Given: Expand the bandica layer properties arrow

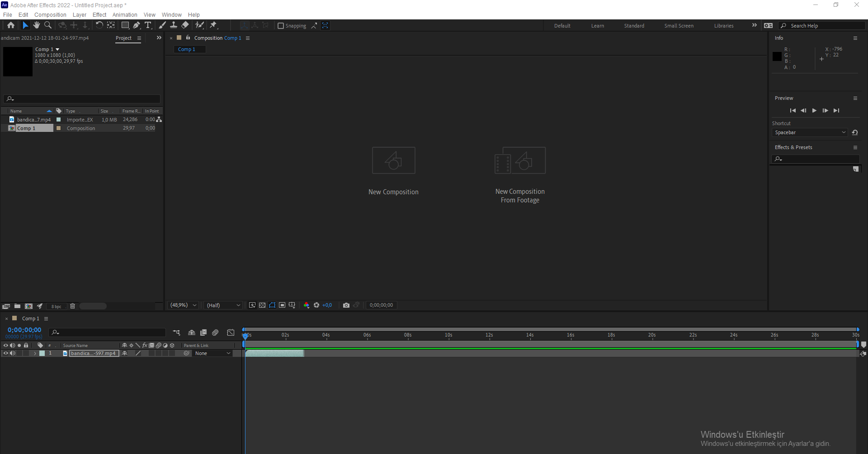Looking at the screenshot, I should [35, 353].
